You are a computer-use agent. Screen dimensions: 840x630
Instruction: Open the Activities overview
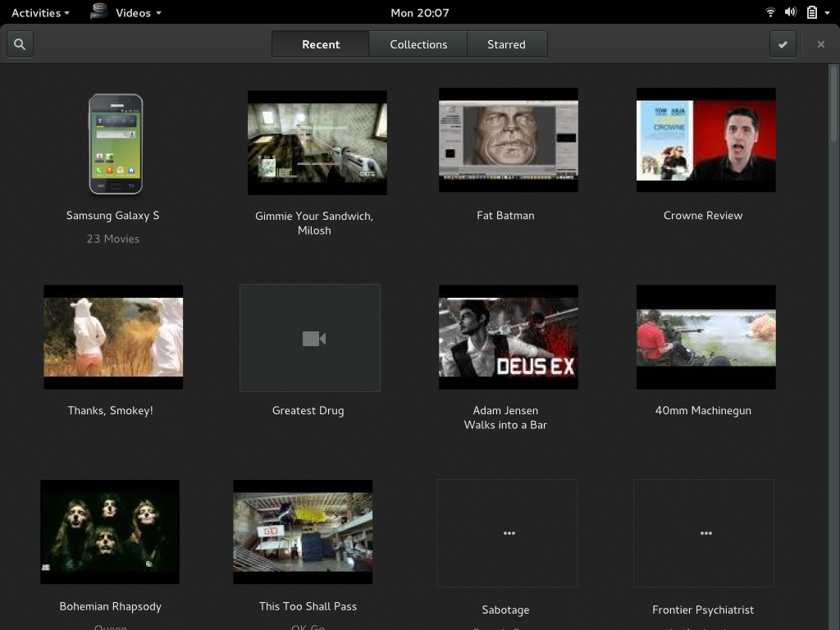point(40,13)
